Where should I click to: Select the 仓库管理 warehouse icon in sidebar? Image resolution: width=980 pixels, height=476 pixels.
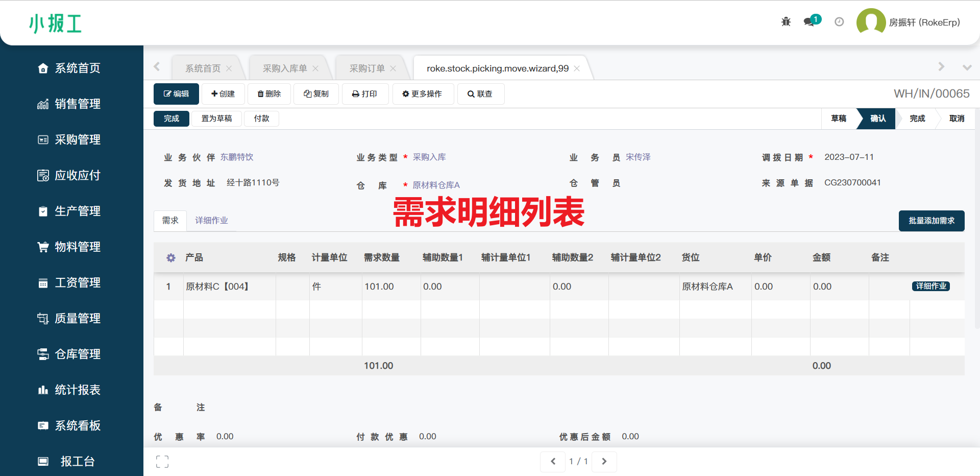(43, 354)
